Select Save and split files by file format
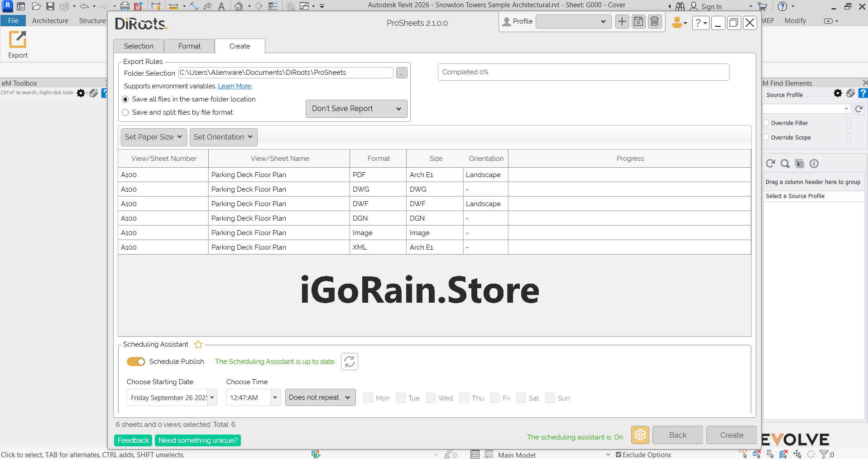Screen dimensions: 868x459 pos(125,112)
